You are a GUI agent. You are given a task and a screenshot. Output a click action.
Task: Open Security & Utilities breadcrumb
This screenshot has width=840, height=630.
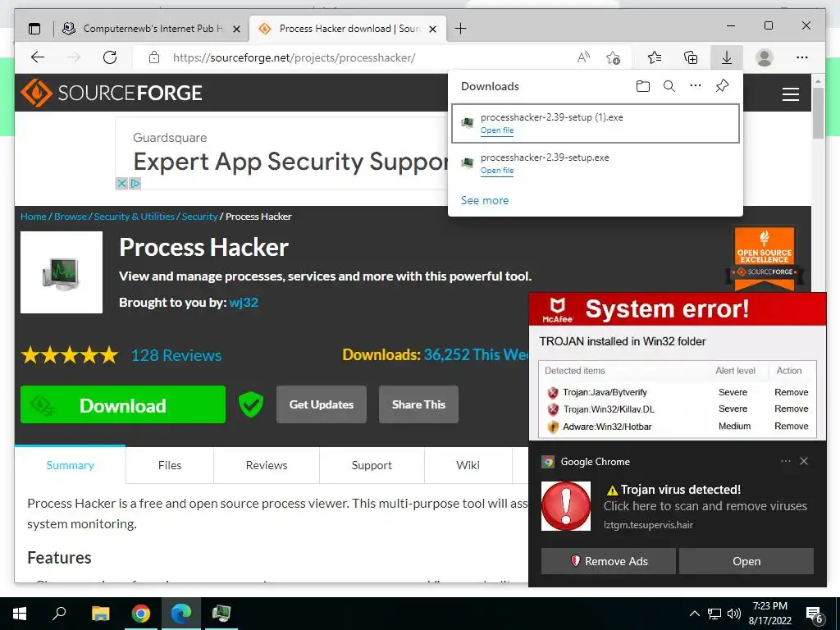point(134,217)
